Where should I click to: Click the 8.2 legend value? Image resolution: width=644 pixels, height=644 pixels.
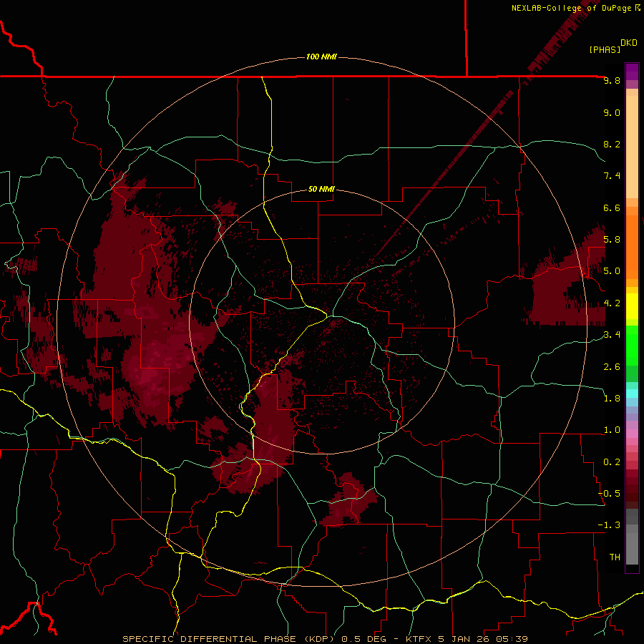pyautogui.click(x=612, y=144)
